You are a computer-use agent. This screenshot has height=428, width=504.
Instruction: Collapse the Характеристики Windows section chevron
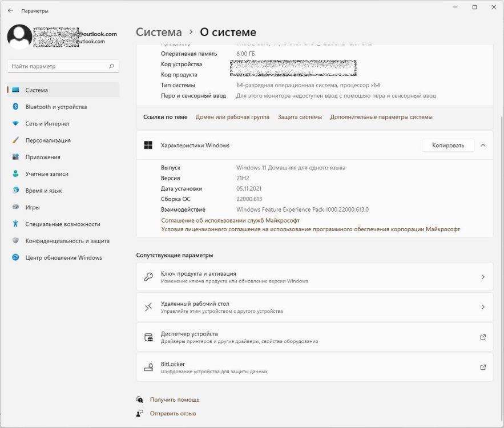(483, 146)
